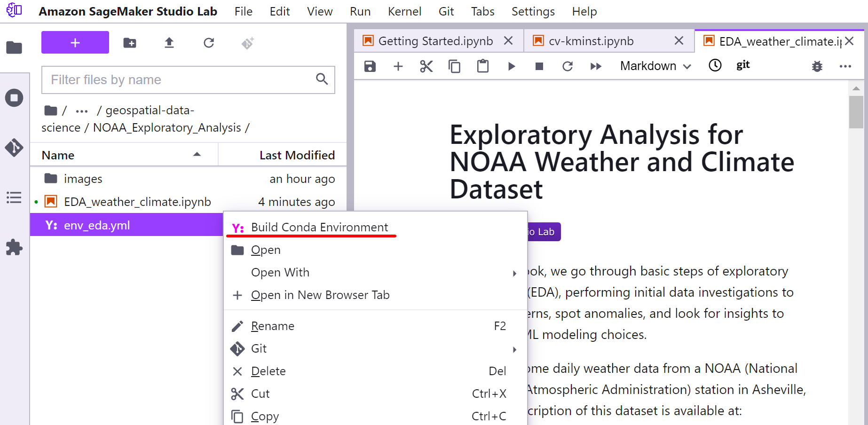Restart kernel and run all cells
Image resolution: width=868 pixels, height=425 pixels.
click(596, 66)
